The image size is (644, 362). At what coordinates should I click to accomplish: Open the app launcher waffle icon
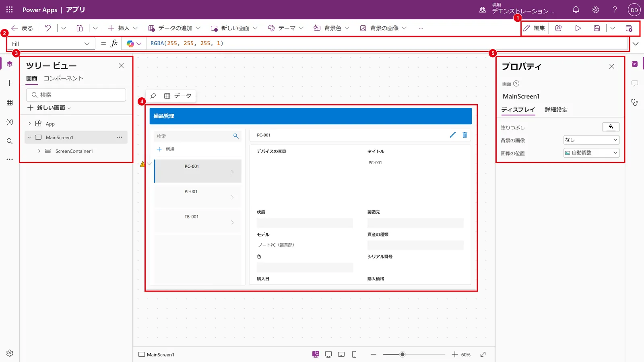[10, 10]
